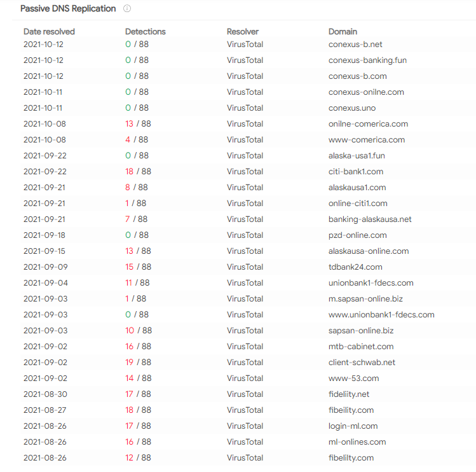Click the Resolver column header
476x472 pixels.
click(x=243, y=32)
